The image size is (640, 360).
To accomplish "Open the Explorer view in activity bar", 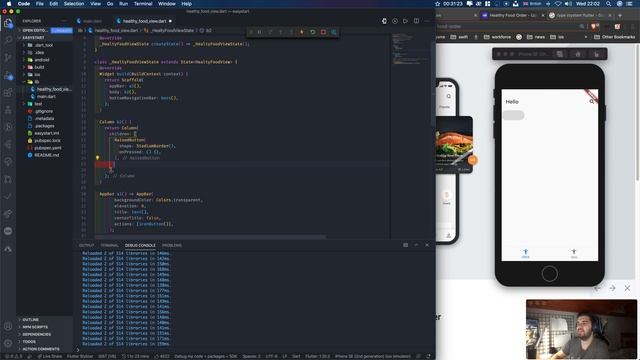I will point(8,23).
